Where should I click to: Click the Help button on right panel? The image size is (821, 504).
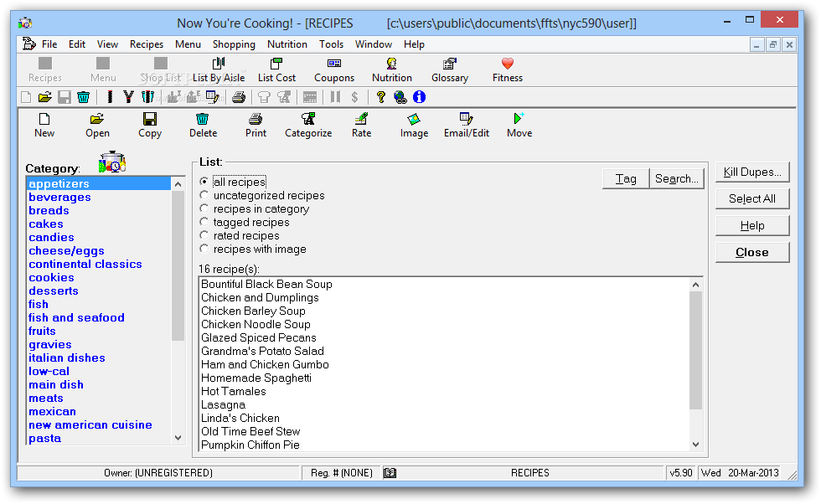pos(752,225)
